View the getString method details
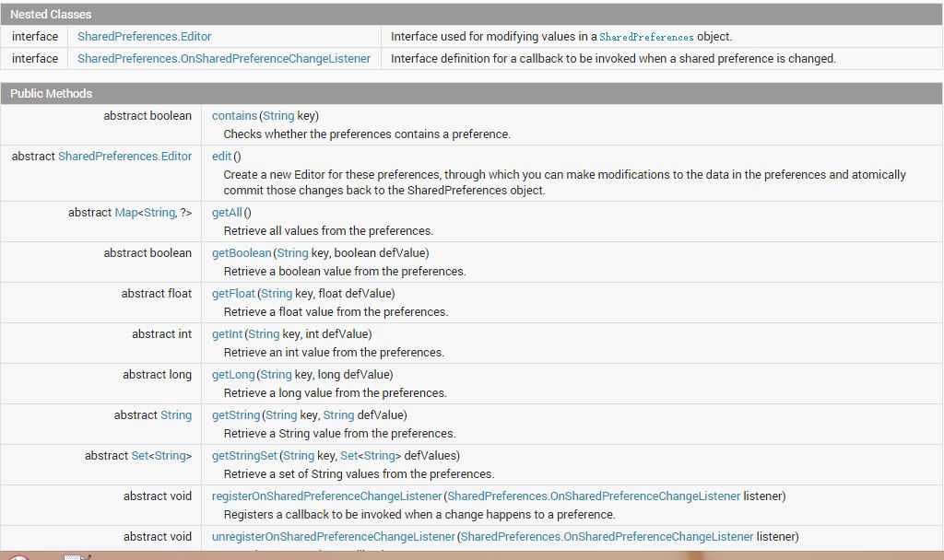Screen dimensions: 944x560 [x=236, y=415]
